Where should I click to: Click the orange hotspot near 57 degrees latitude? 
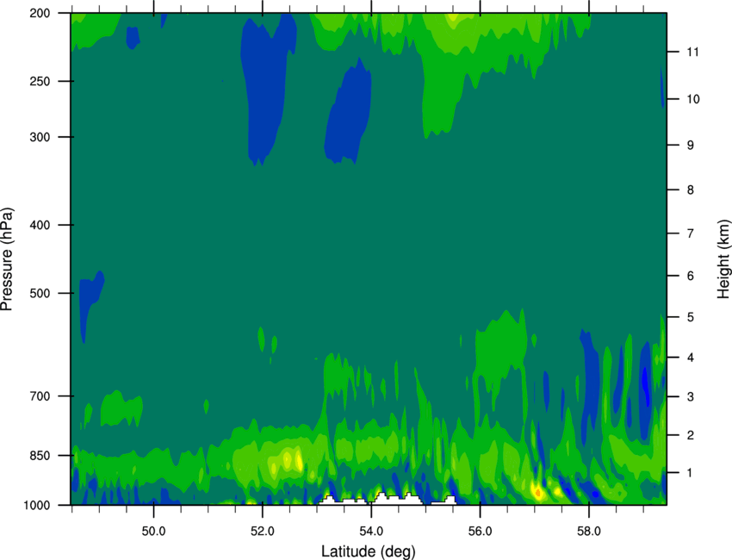point(537,493)
